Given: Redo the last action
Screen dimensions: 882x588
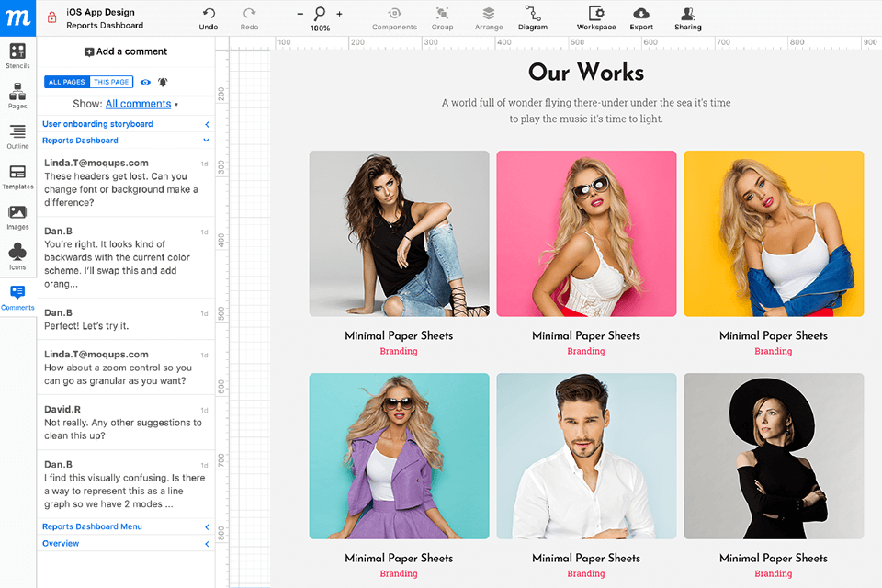Looking at the screenshot, I should tap(249, 18).
